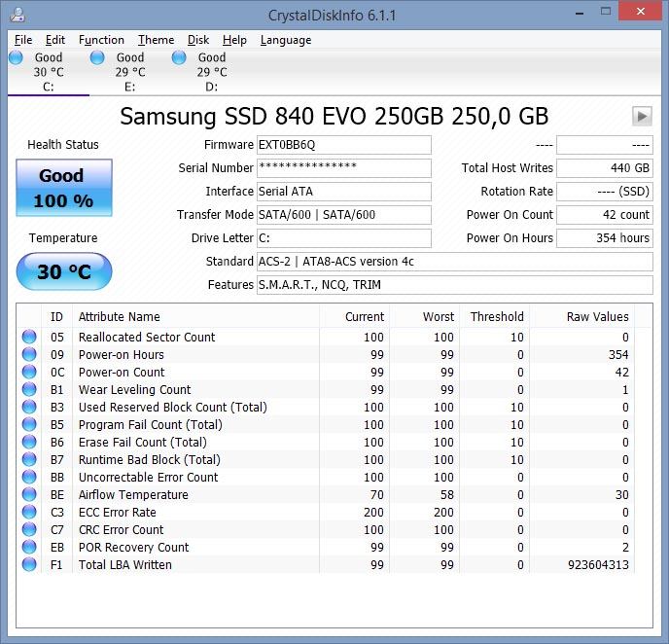Click status orb for Program Fail Count

coord(29,424)
